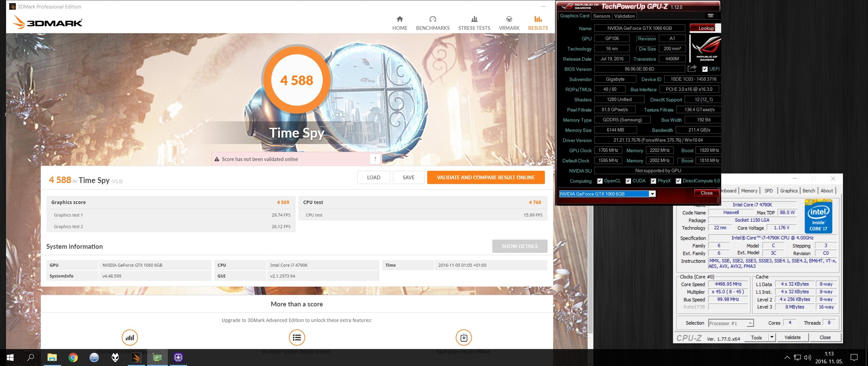The image size is (868, 366).
Task: Click the LOAD button in 3DMark
Action: (374, 177)
